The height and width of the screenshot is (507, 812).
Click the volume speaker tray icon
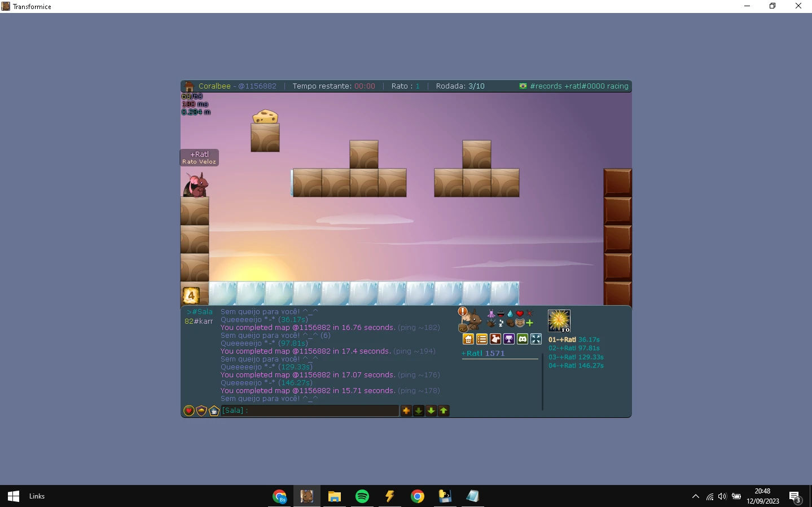[x=722, y=497]
